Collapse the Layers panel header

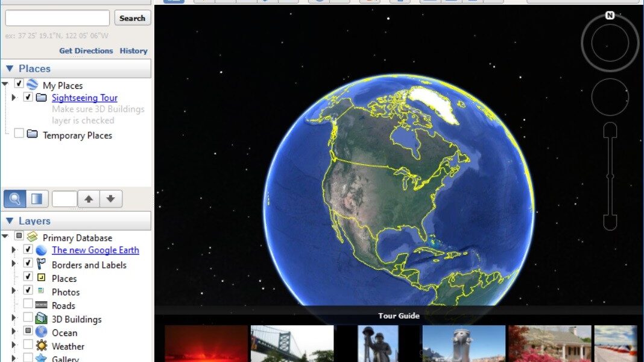point(10,221)
